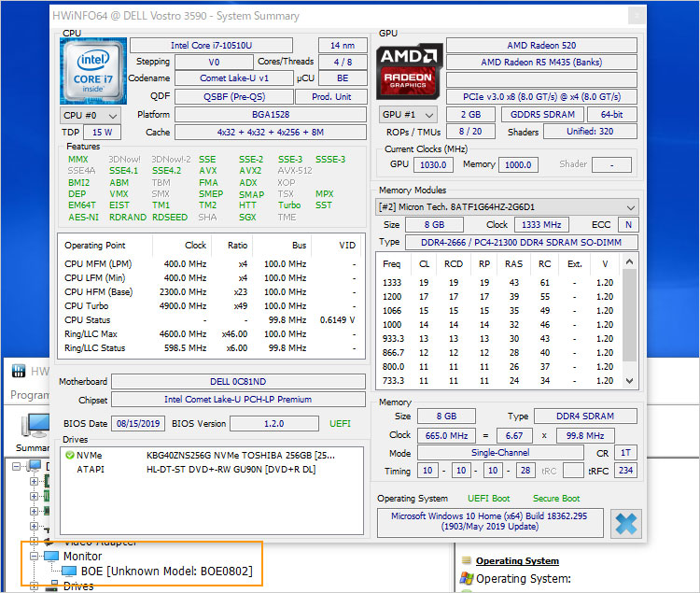Viewport: 700px width, 593px height.
Task: Click the Windows 10 Home Build 18362.295 field
Action: tap(490, 521)
